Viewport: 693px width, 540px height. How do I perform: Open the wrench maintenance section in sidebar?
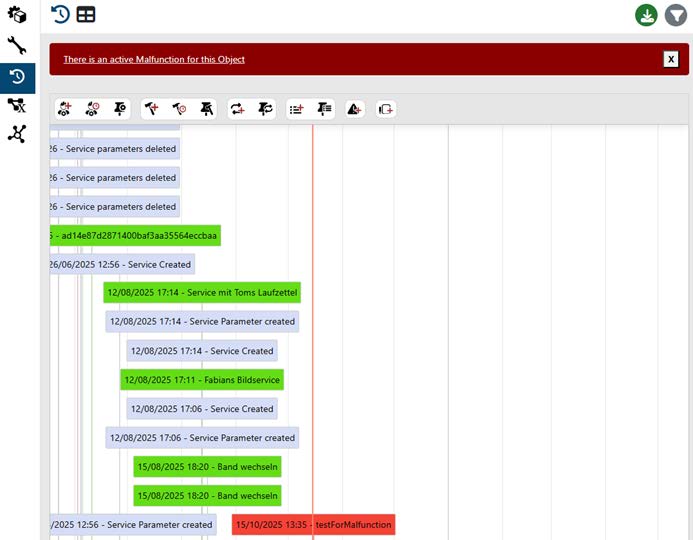(17, 45)
